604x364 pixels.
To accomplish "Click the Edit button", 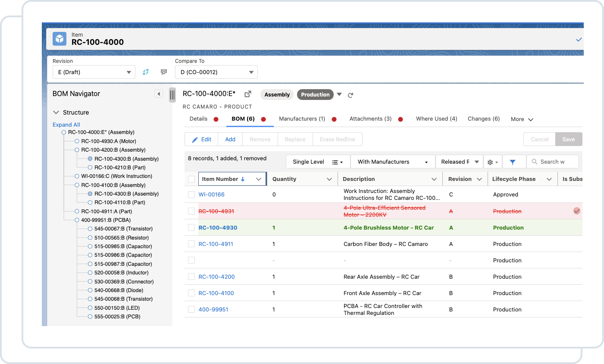I will pos(201,139).
